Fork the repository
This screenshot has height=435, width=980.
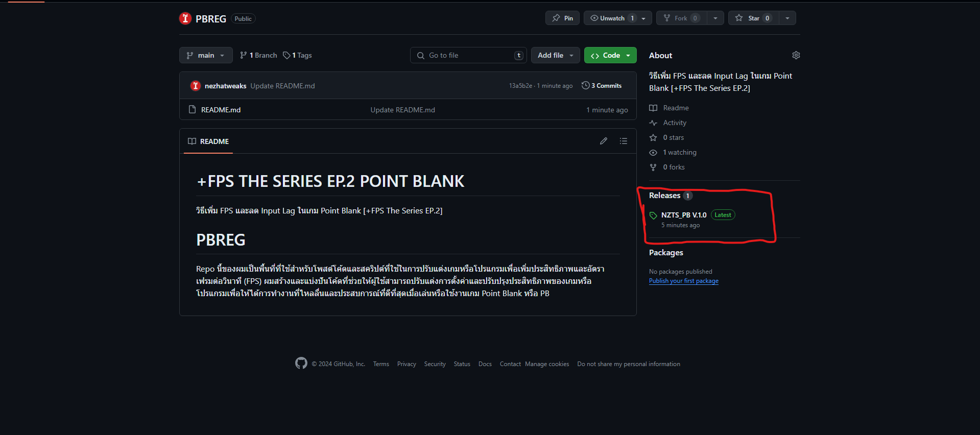[x=681, y=18]
